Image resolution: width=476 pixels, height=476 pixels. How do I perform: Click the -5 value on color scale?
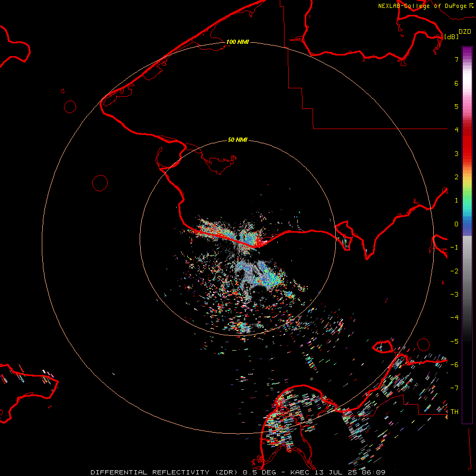pyautogui.click(x=454, y=342)
